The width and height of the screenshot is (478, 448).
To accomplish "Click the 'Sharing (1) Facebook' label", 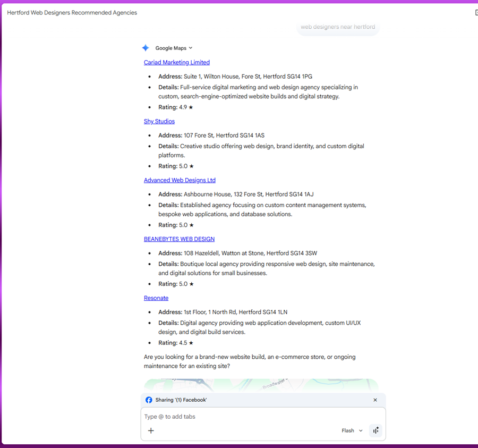I will click(x=181, y=400).
